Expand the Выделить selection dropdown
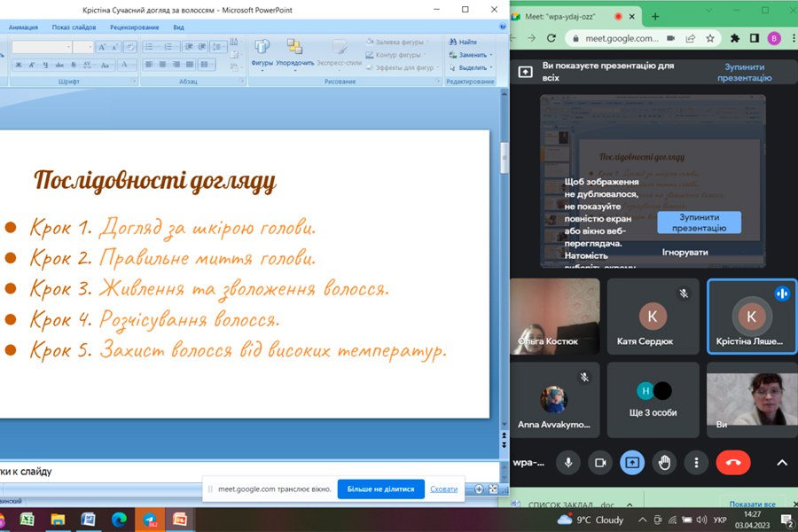Viewport: 798px width, 532px height. (490, 67)
